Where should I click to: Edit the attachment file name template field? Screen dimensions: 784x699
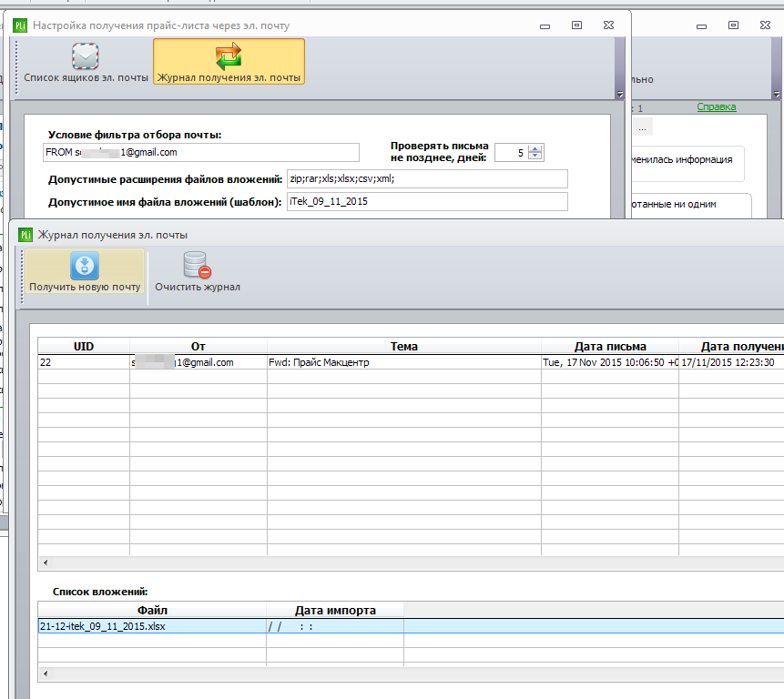(x=427, y=202)
